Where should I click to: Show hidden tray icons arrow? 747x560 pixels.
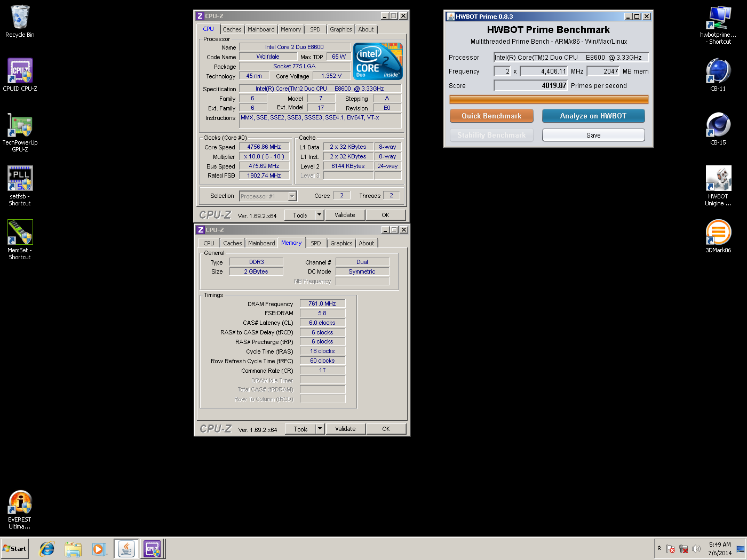tap(659, 548)
